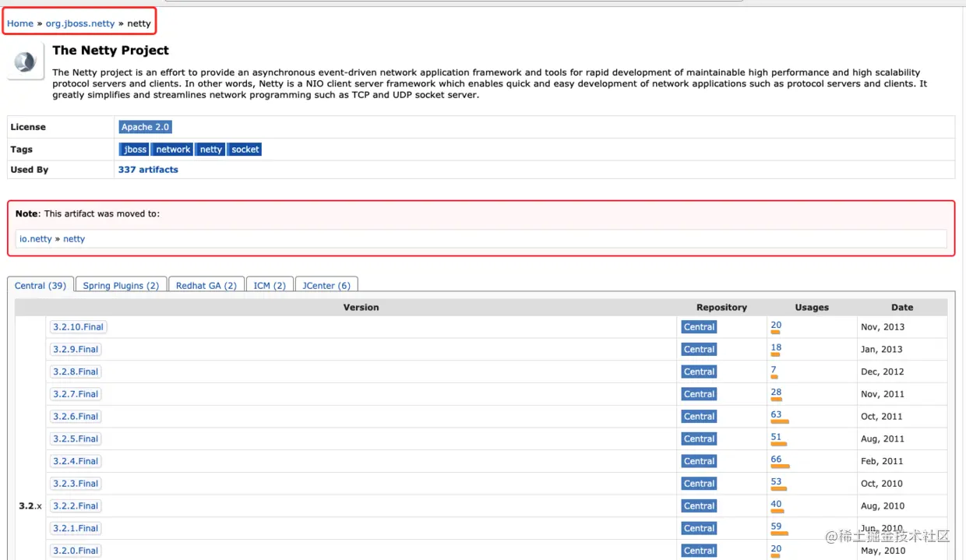Select the netty tag

point(210,150)
